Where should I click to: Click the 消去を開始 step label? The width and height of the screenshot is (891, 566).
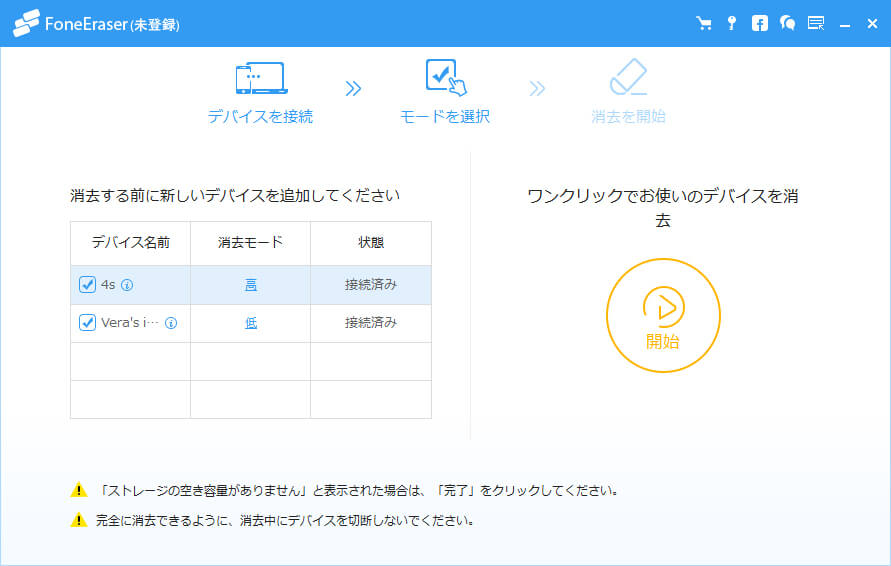coord(628,116)
